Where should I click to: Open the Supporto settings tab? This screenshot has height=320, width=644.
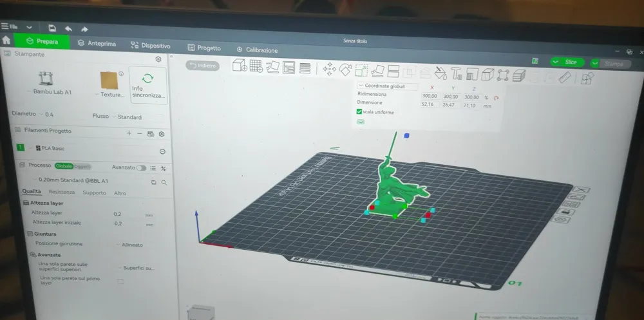point(94,193)
